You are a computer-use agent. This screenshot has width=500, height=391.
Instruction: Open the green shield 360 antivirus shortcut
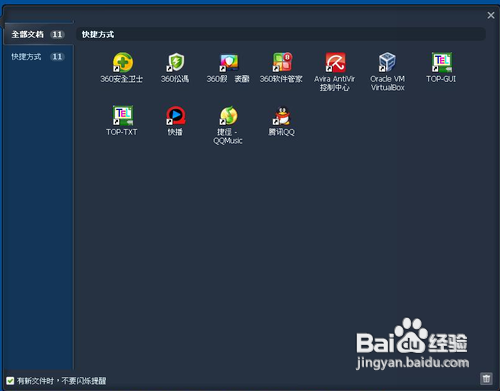pyautogui.click(x=176, y=62)
